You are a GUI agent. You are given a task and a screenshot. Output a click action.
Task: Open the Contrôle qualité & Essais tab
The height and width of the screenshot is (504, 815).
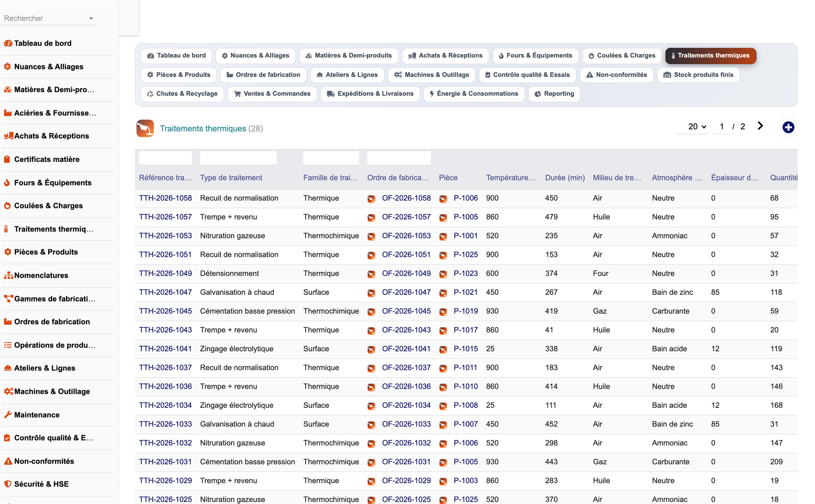[x=528, y=75]
